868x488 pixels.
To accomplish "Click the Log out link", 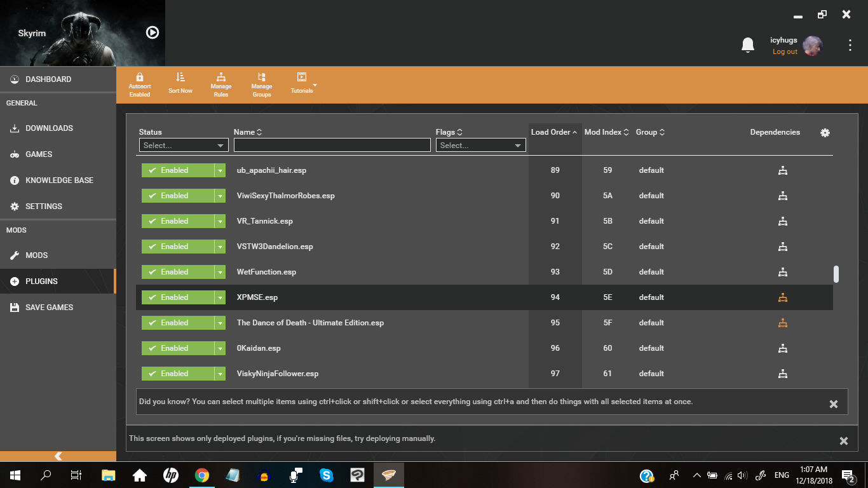I will coord(785,52).
